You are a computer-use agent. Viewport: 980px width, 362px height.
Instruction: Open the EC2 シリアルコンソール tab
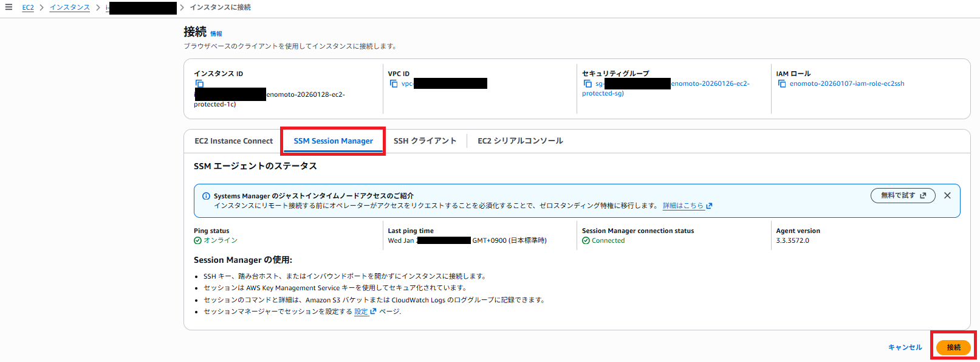click(520, 141)
